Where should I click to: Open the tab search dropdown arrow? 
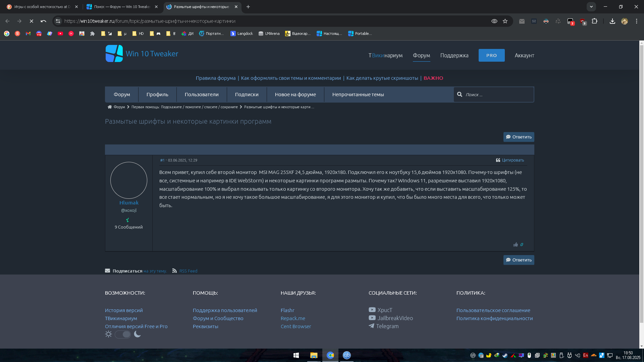pyautogui.click(x=591, y=7)
